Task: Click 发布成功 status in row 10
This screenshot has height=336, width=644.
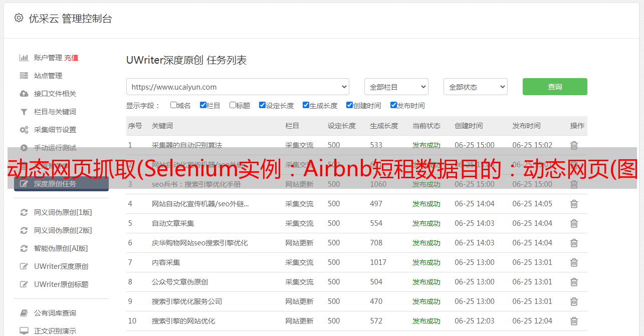Action: (426, 321)
